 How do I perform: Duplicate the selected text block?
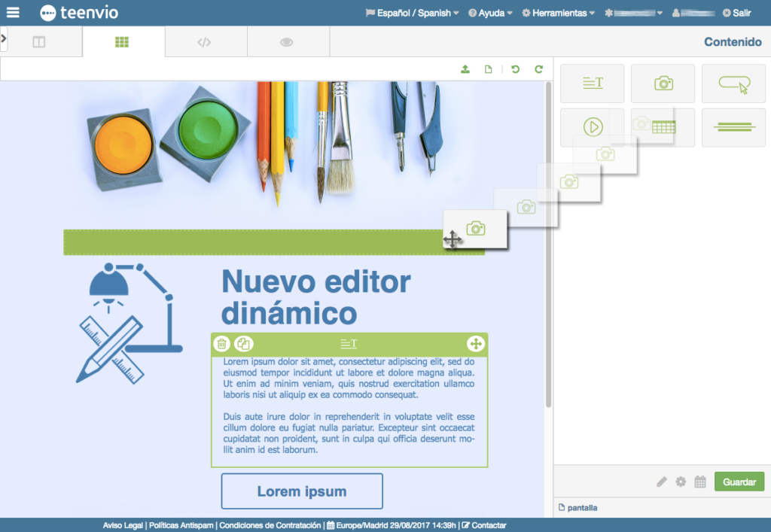pos(243,344)
